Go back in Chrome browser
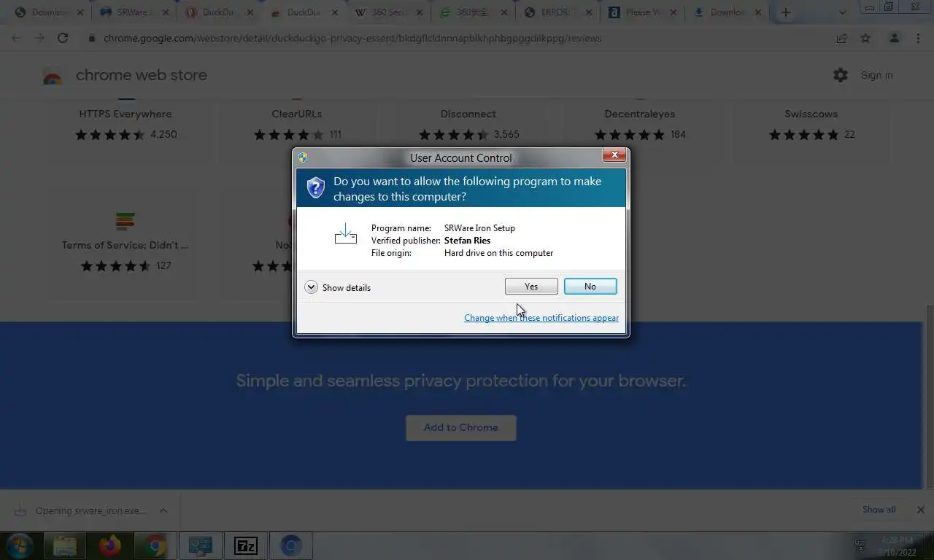 [x=17, y=38]
